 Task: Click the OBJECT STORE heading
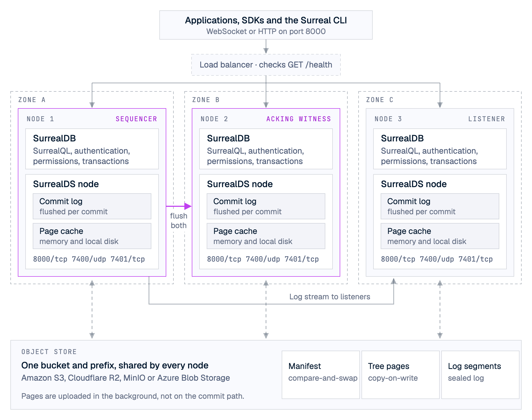click(x=49, y=352)
